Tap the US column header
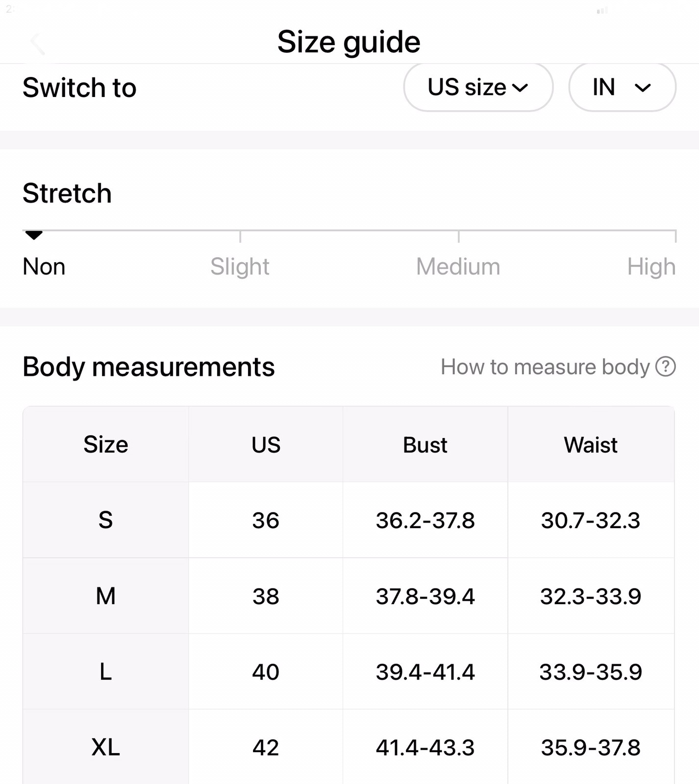 [266, 445]
